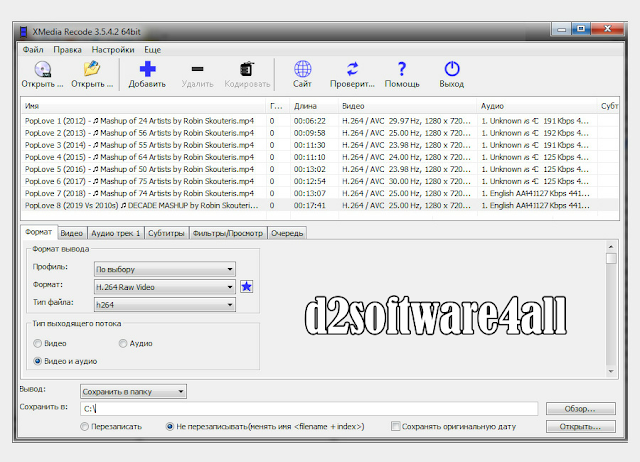640x462 pixels.
Task: Click the format panel scrollbar up arrow
Action: click(x=611, y=247)
